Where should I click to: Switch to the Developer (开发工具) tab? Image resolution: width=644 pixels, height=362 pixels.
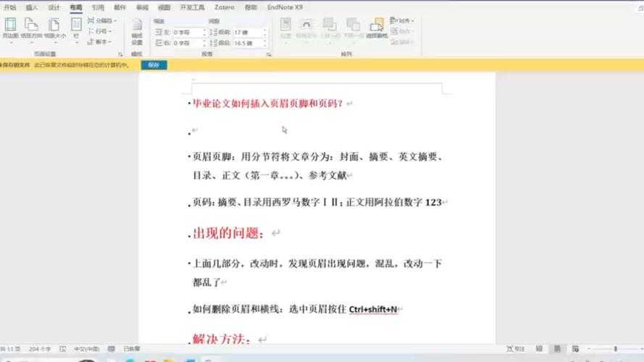192,7
